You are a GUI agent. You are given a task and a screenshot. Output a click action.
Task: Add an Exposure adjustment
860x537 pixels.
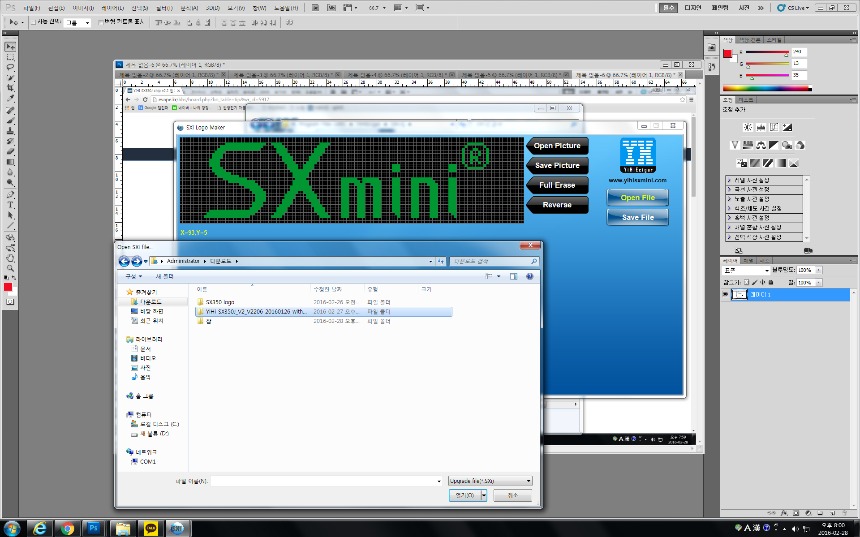click(x=787, y=127)
